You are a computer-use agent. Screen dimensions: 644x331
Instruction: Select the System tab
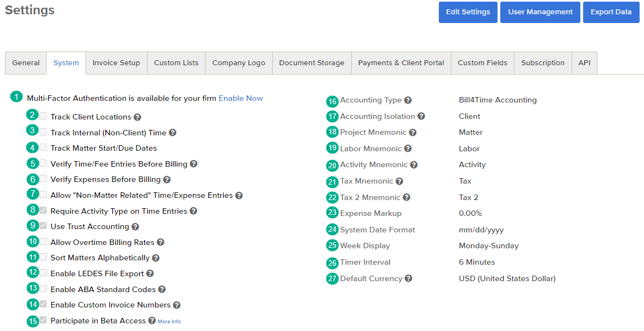(66, 63)
